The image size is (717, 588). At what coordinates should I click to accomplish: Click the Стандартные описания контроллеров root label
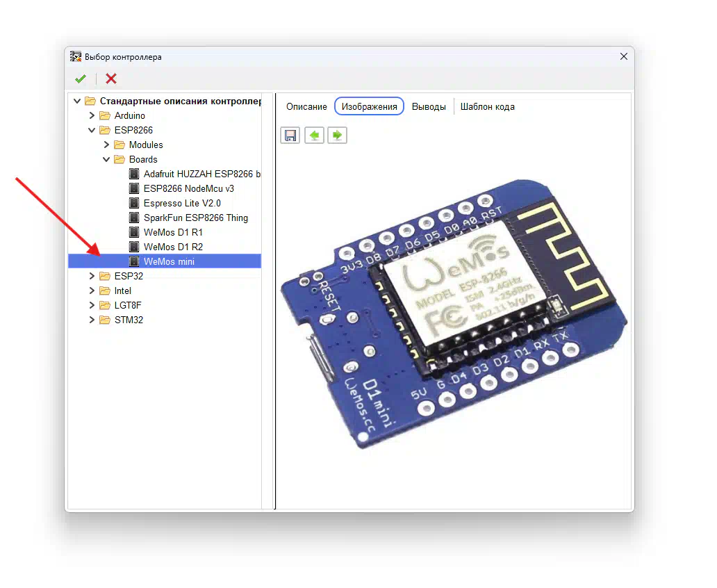click(x=181, y=101)
